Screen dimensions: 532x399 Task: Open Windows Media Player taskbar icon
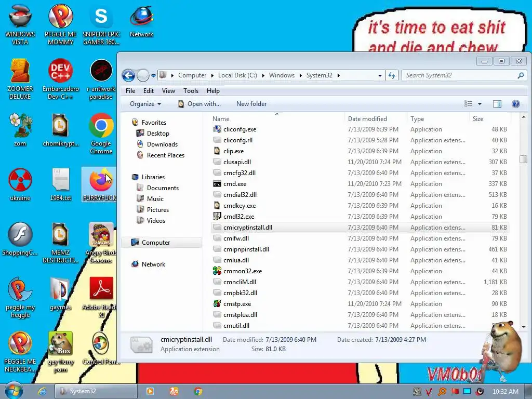coord(150,391)
